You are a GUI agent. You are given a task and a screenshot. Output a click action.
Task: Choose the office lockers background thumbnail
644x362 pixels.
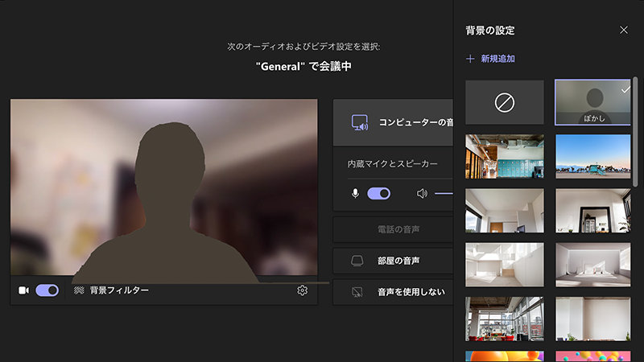tap(505, 156)
